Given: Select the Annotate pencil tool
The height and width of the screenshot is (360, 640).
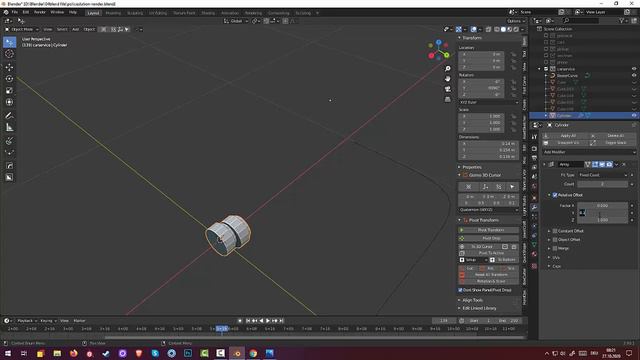Looking at the screenshot, I should [9, 116].
